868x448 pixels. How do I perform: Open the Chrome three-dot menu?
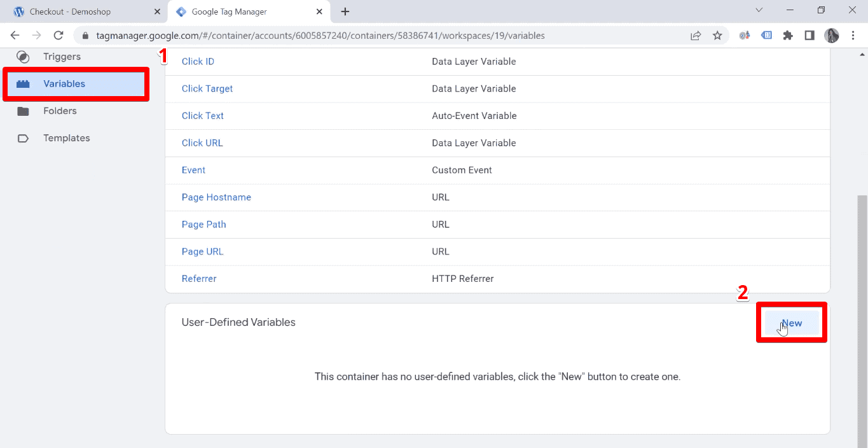click(x=853, y=36)
